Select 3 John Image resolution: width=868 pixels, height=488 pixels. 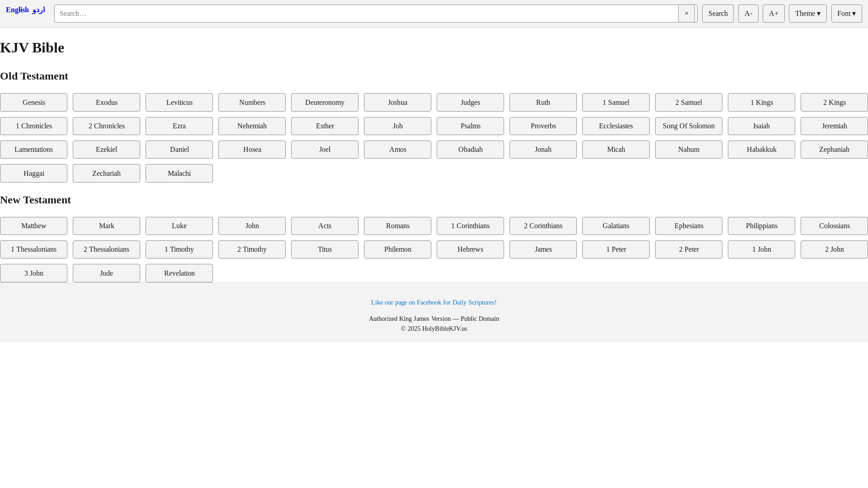(33, 273)
